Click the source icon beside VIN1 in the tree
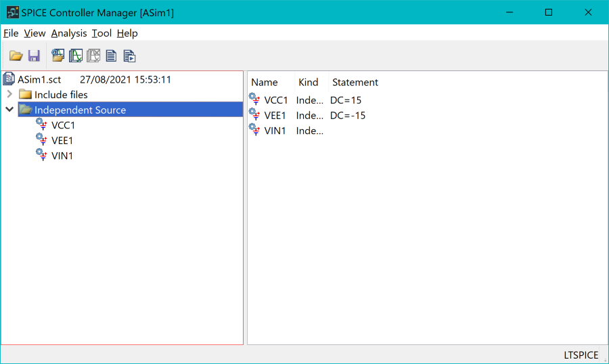 [41, 155]
